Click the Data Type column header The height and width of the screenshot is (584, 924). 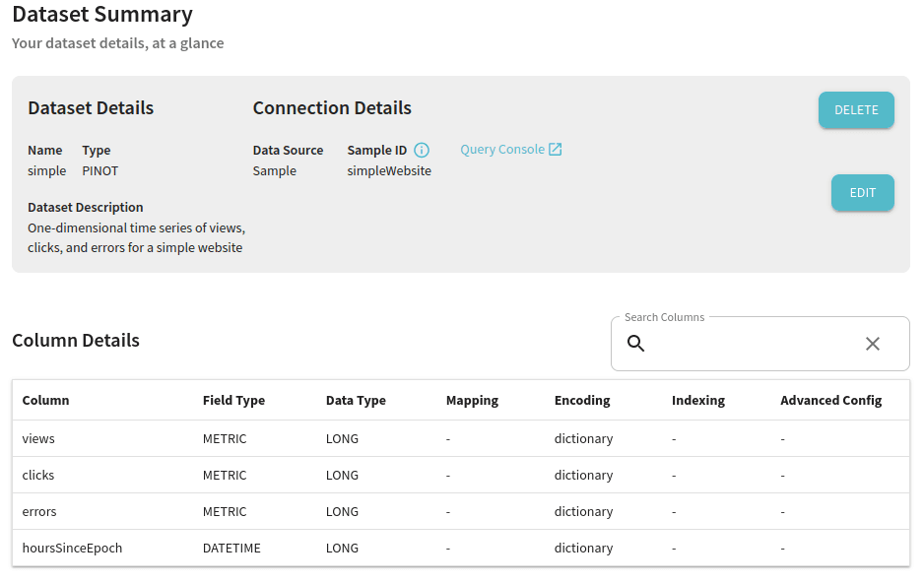pyautogui.click(x=356, y=400)
